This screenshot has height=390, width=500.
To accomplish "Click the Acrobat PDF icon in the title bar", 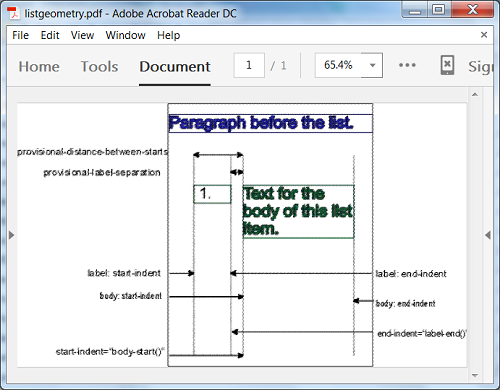I will coord(13,13).
